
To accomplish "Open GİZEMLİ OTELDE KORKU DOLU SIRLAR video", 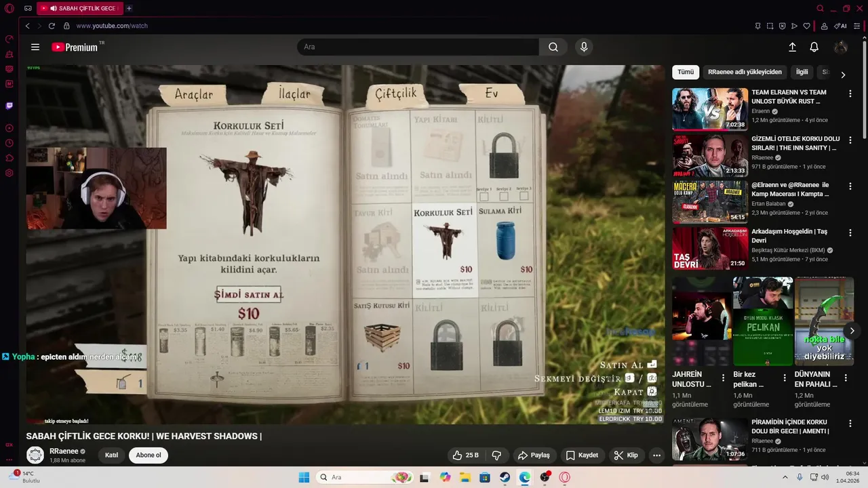I will [710, 155].
